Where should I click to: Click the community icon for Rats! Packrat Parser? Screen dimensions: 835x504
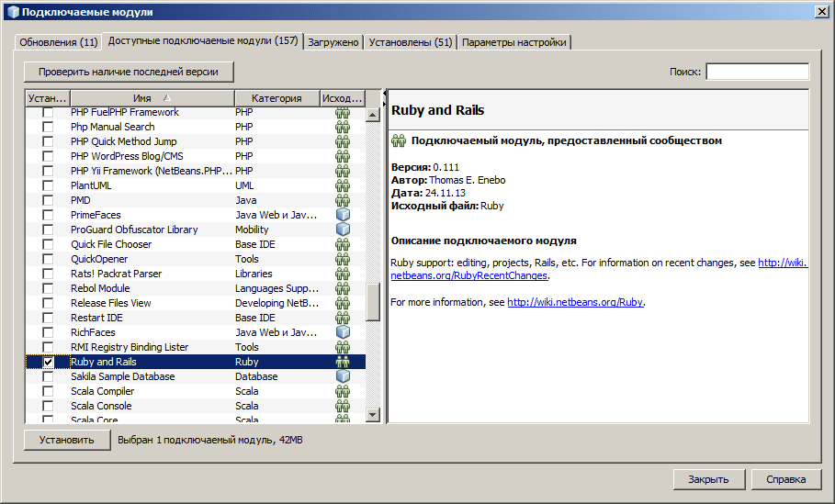point(343,274)
